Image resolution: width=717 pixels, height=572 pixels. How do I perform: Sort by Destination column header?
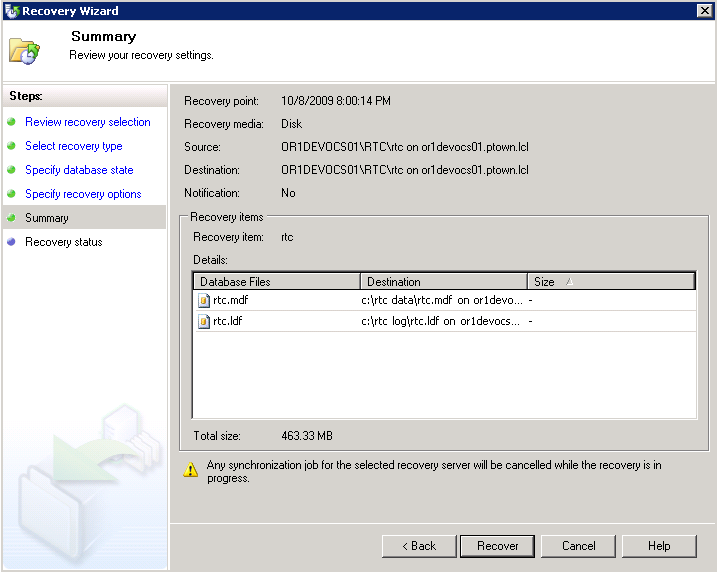(x=444, y=282)
